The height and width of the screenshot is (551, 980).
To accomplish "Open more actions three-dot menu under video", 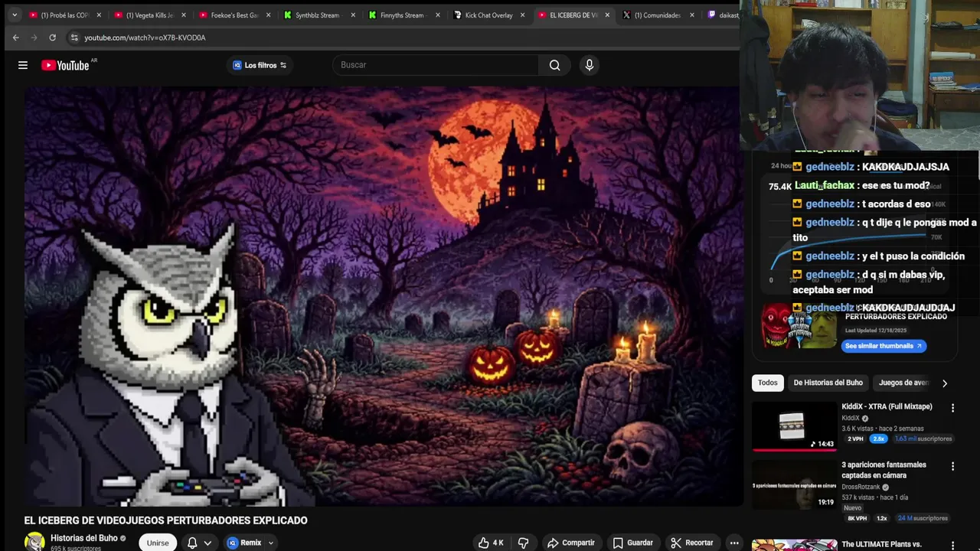I will (x=734, y=543).
